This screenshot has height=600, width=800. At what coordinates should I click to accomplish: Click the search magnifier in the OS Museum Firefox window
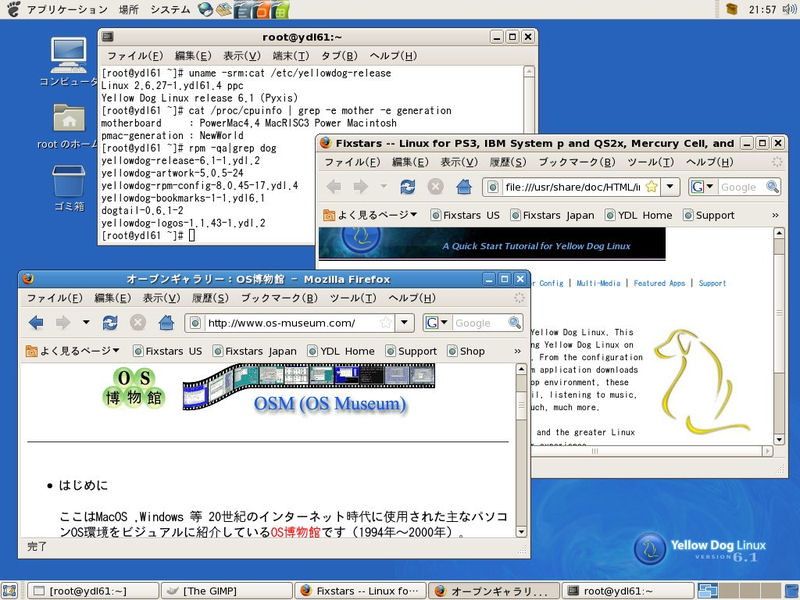click(x=514, y=322)
